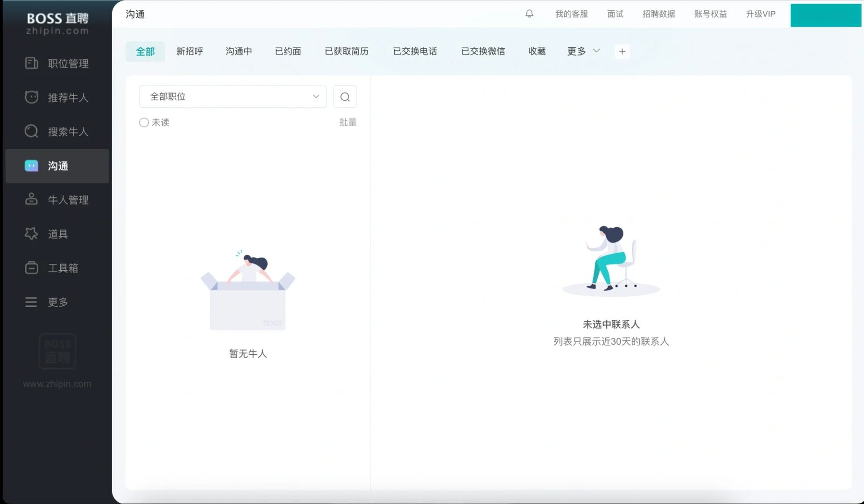Open 工具箱 in the sidebar

57,268
